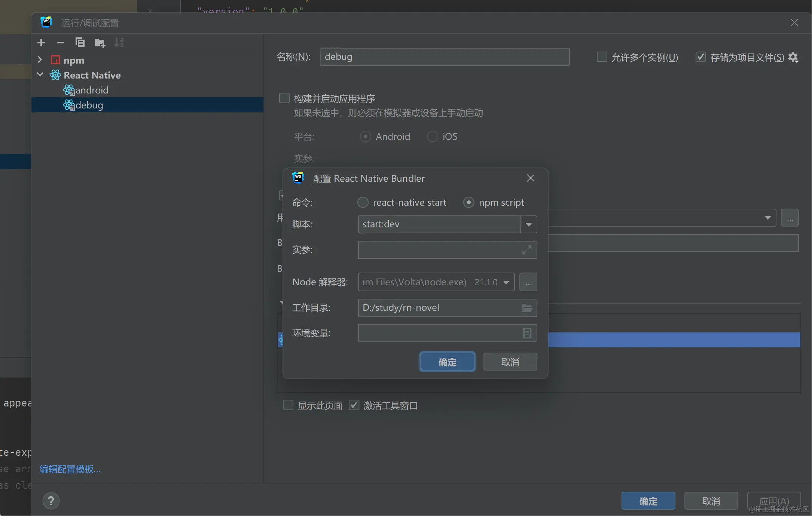This screenshot has height=516, width=812.
Task: Click the working directory field
Action: click(x=448, y=308)
